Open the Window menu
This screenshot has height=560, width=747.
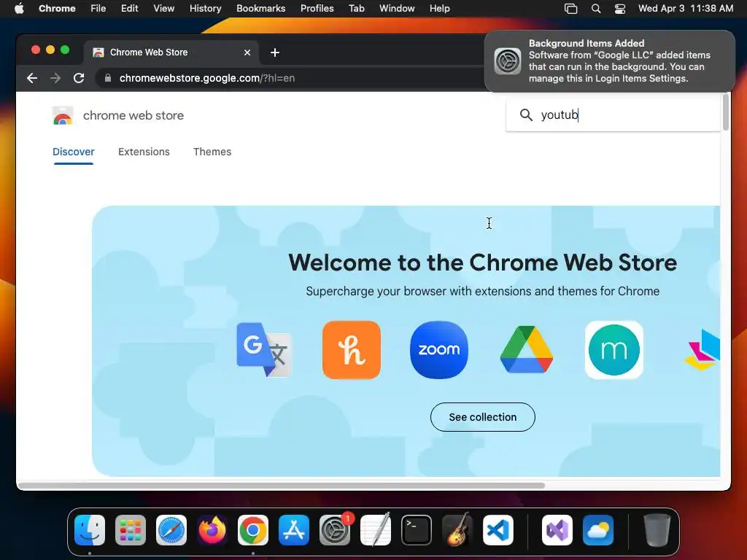coord(397,8)
